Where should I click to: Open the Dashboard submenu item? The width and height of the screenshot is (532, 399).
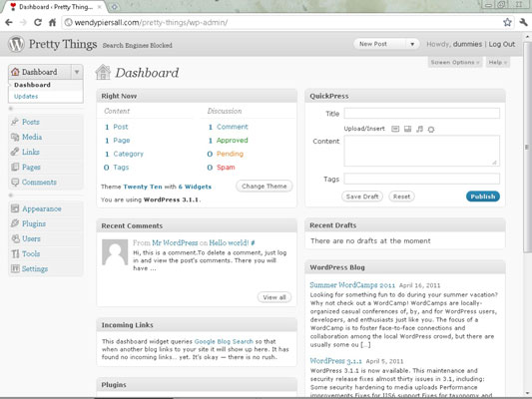[32, 85]
